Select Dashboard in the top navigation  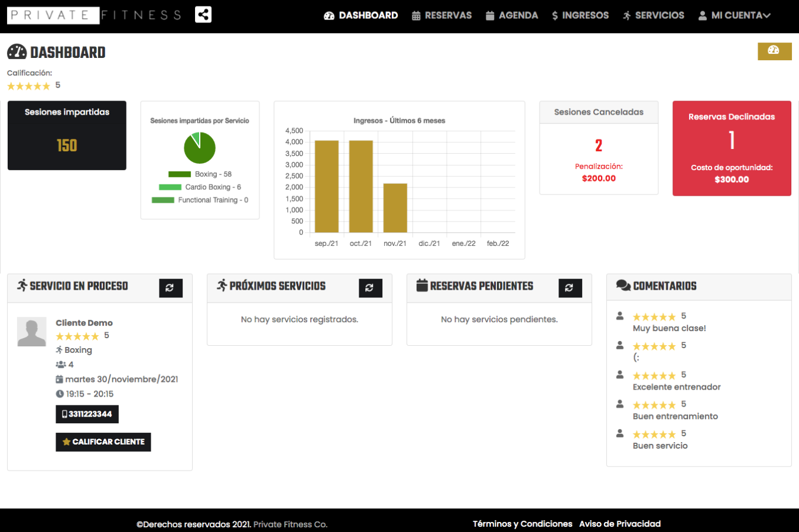360,15
